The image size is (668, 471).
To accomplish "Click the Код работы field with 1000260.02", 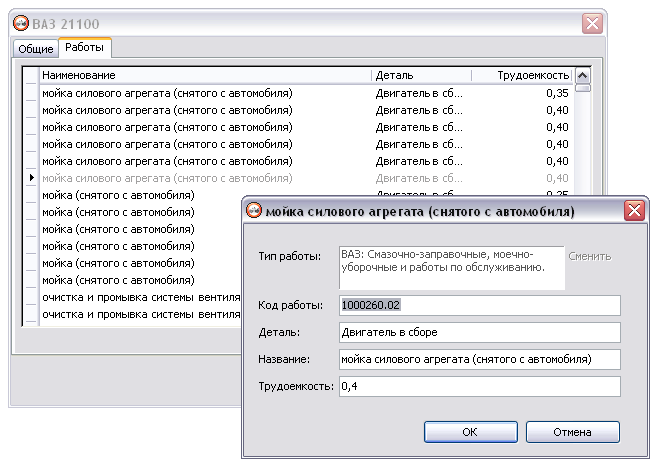I will pyautogui.click(x=480, y=305).
